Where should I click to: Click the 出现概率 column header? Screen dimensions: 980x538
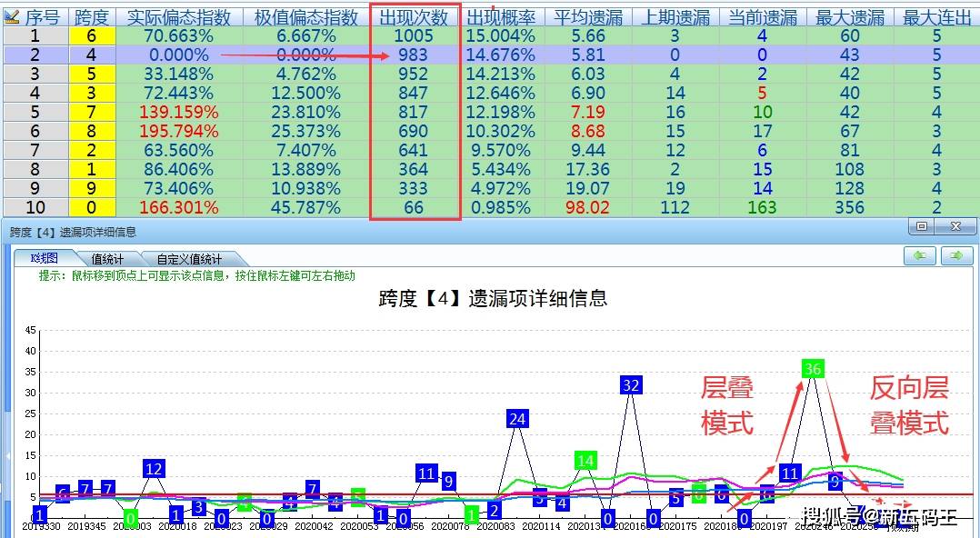pos(501,17)
